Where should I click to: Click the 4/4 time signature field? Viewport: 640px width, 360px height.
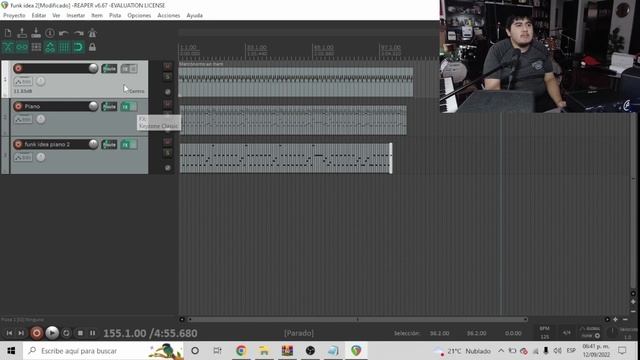click(567, 333)
